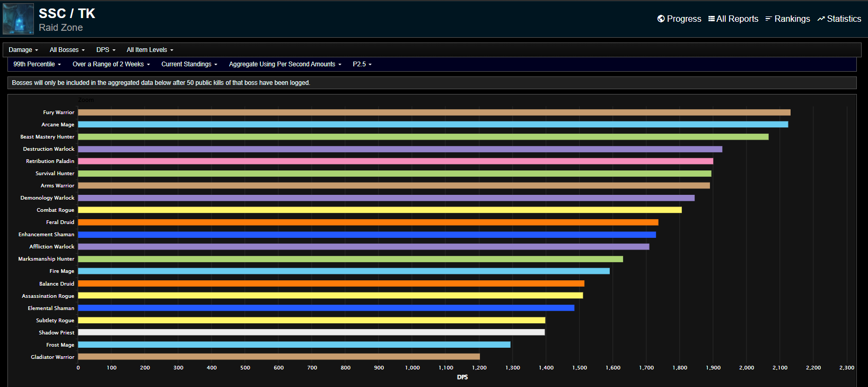The width and height of the screenshot is (868, 387).
Task: Click the Elemental Shaman axis label
Action: pos(51,308)
